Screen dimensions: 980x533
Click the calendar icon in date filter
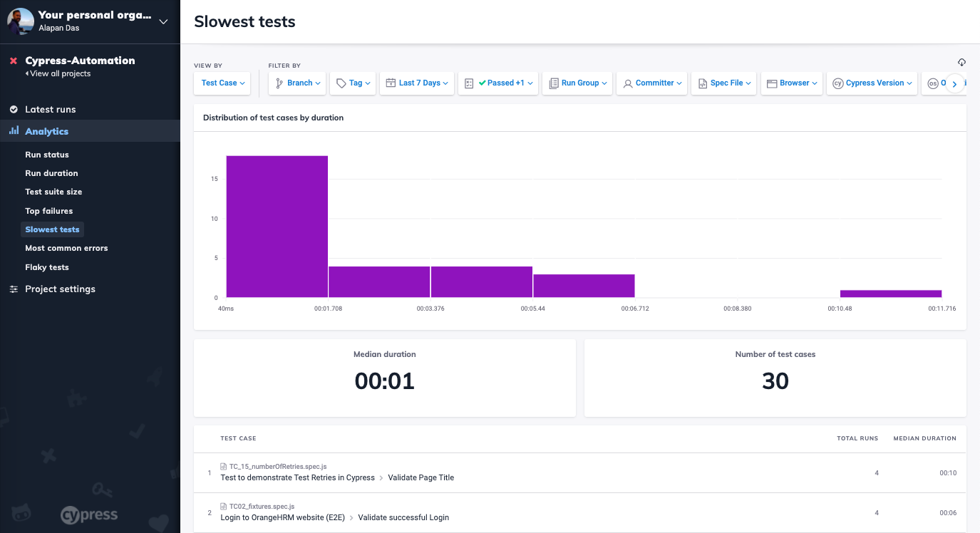click(x=391, y=83)
